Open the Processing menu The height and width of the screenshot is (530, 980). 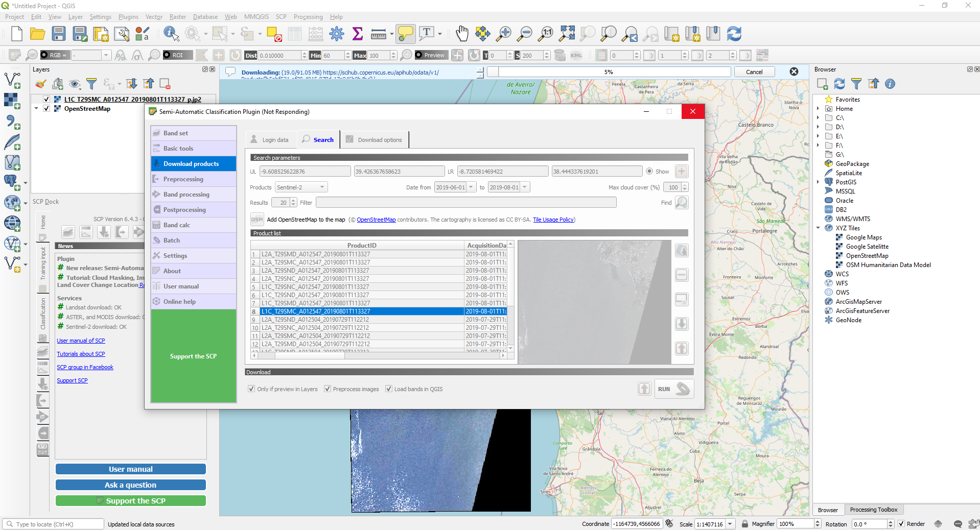pos(308,17)
